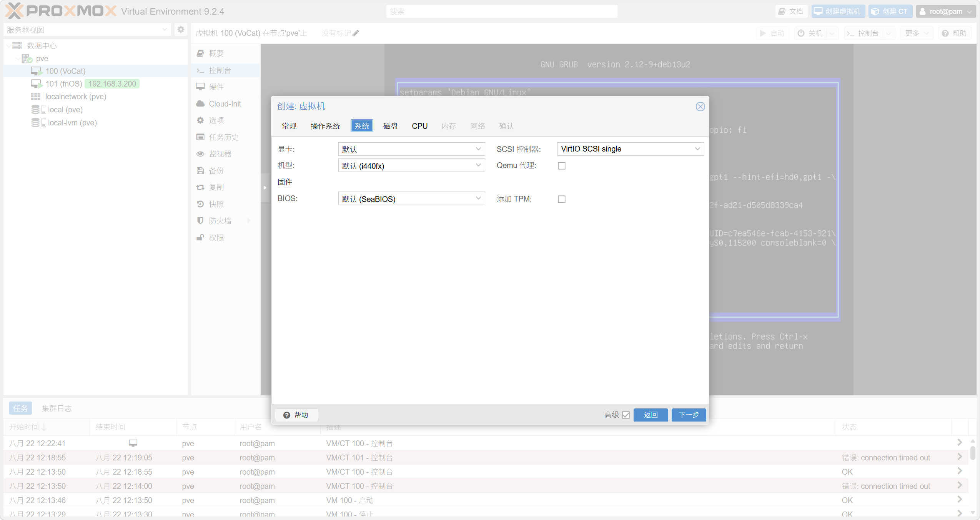Edit tags with the pencil icon
Viewport: 980px width, 520px height.
[356, 33]
